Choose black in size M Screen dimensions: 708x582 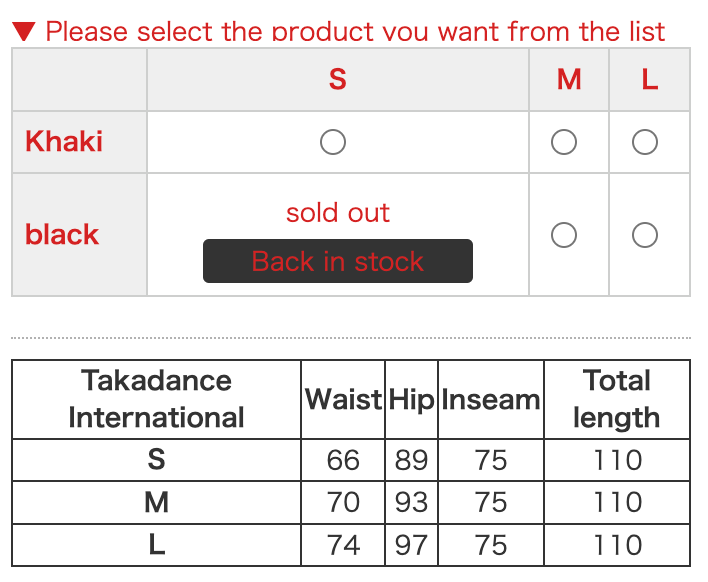click(564, 235)
